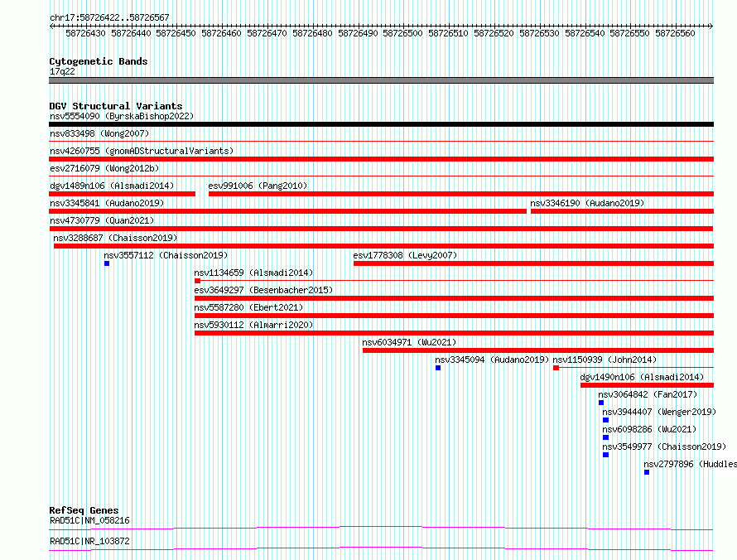Click nsv1134659 (Alsmadi2014) label

coord(253,273)
